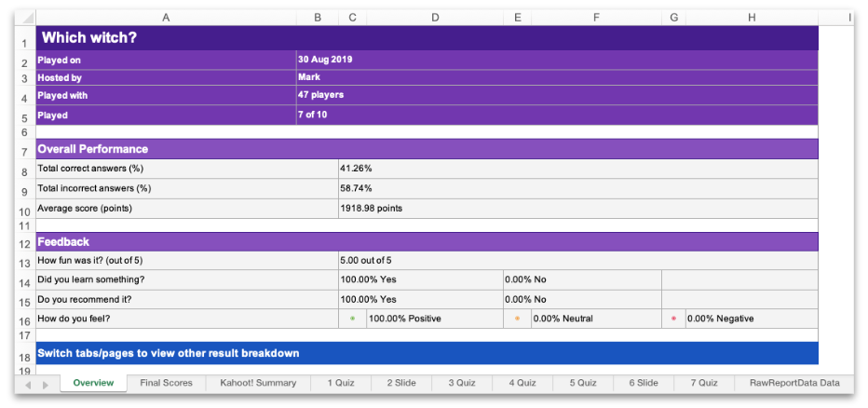Click the previous sheet navigation arrow

point(28,384)
